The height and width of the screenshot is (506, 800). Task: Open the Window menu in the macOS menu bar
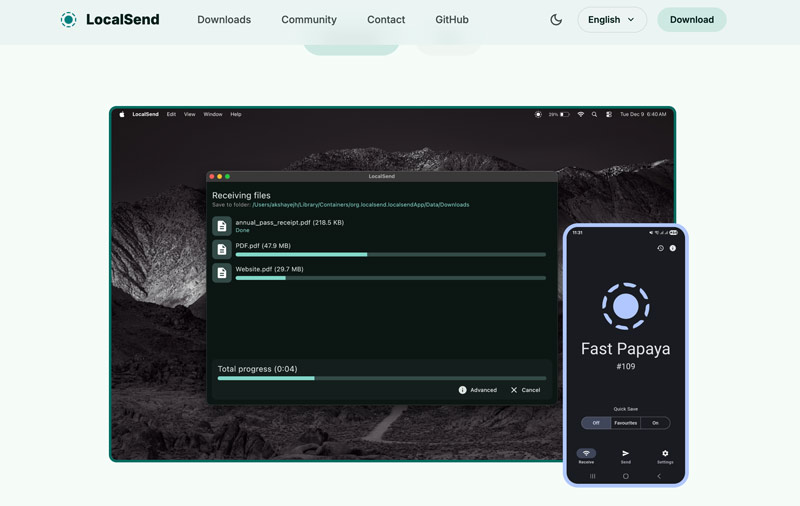coord(213,114)
